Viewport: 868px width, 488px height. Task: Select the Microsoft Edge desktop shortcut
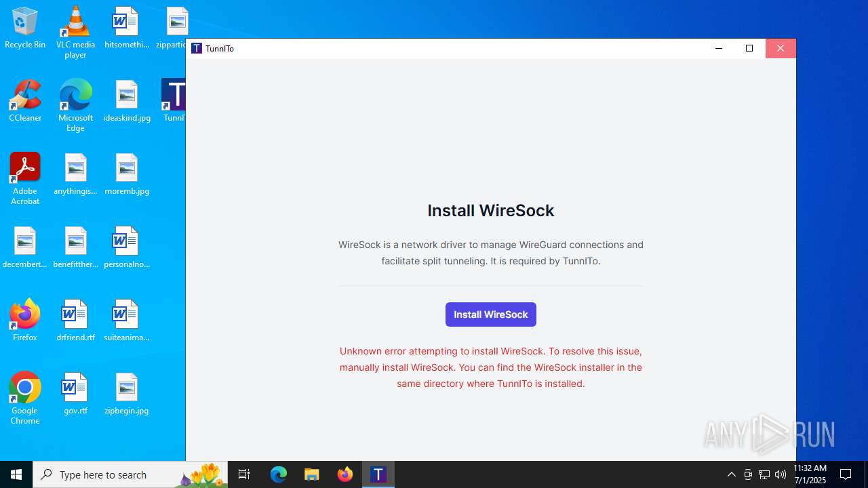[75, 106]
